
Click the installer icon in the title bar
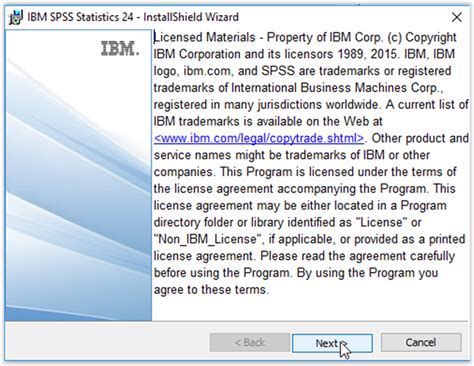pyautogui.click(x=15, y=17)
